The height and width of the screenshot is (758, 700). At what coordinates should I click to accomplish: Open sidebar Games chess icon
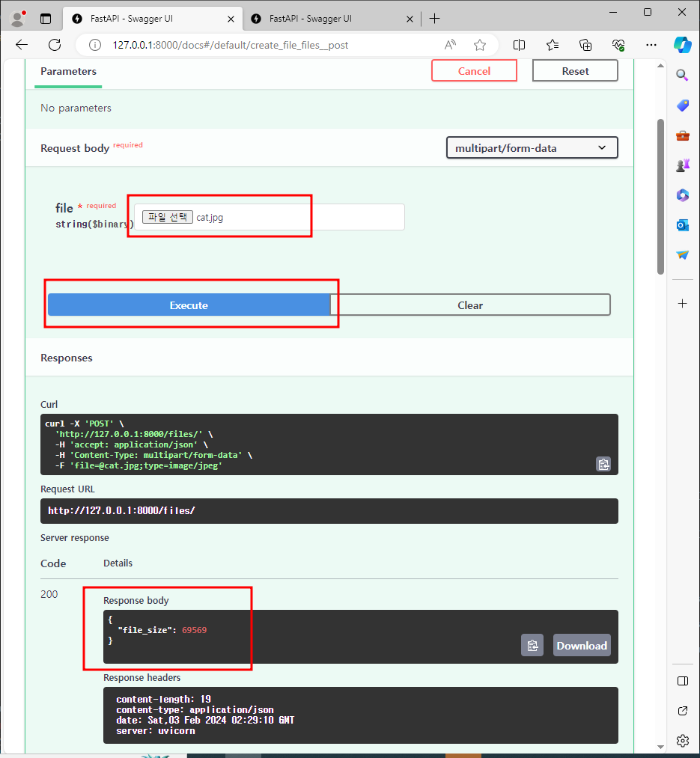point(682,165)
